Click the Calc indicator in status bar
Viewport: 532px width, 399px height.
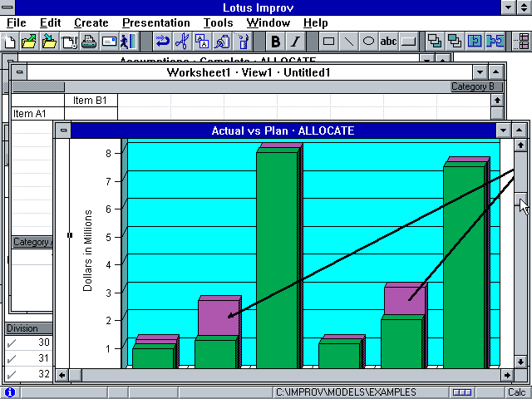(517, 392)
